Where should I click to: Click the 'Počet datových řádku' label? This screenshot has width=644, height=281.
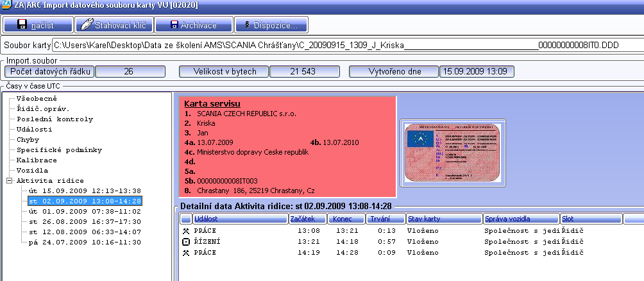click(49, 71)
